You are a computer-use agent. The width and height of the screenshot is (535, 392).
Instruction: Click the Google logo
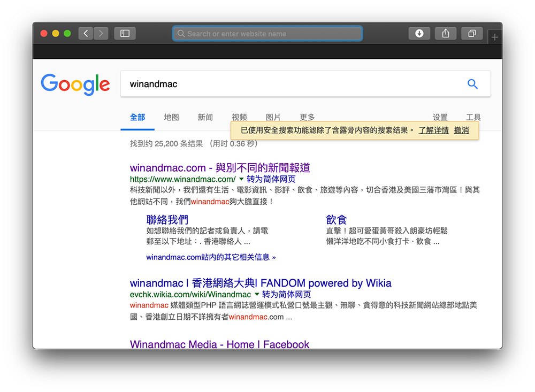[75, 84]
